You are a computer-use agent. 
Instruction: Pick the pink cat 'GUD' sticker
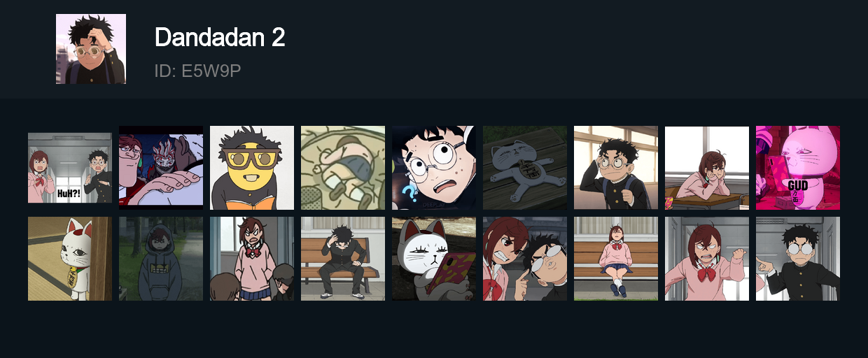[x=798, y=168]
